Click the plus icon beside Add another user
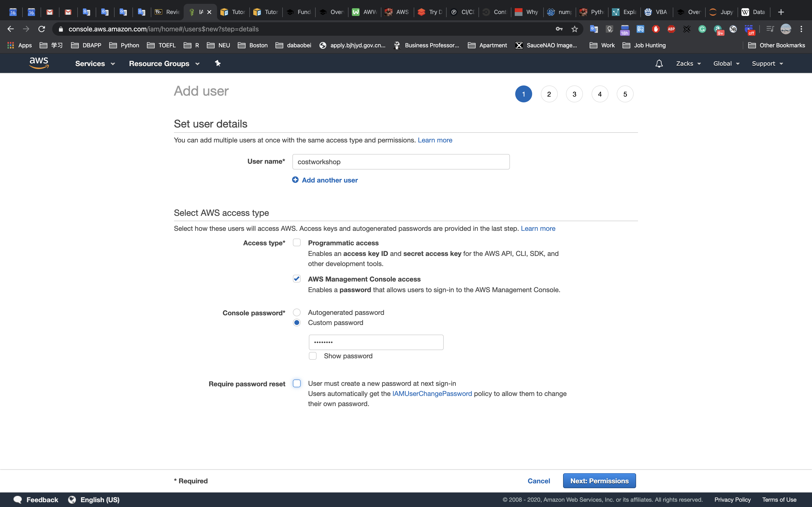This screenshot has height=507, width=812. 295,180
